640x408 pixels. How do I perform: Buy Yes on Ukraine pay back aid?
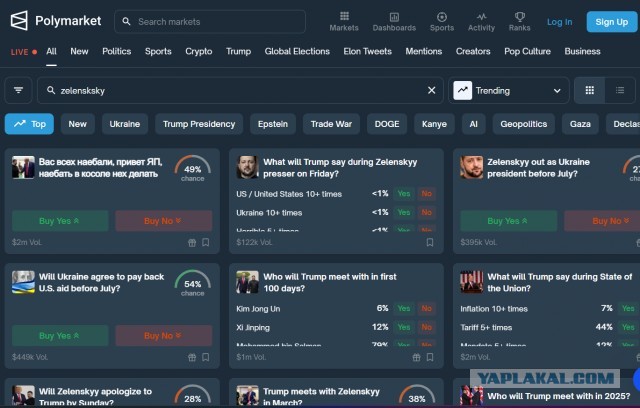[60, 336]
